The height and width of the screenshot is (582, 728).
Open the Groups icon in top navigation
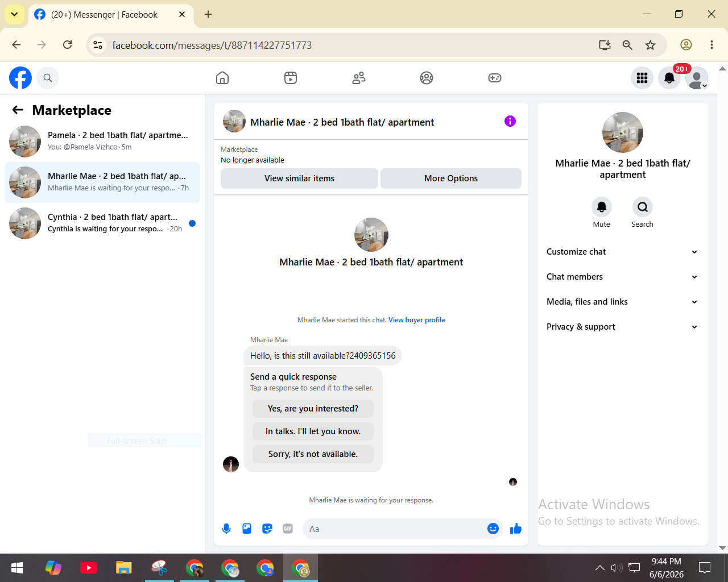tap(427, 78)
